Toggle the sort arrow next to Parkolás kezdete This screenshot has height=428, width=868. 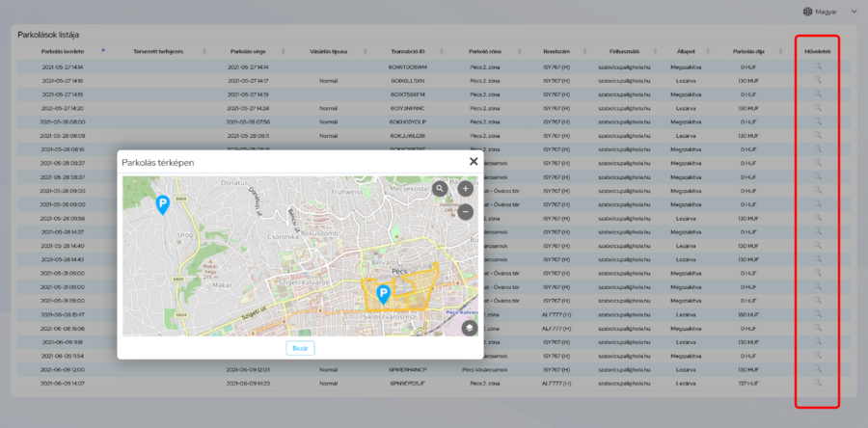[103, 49]
